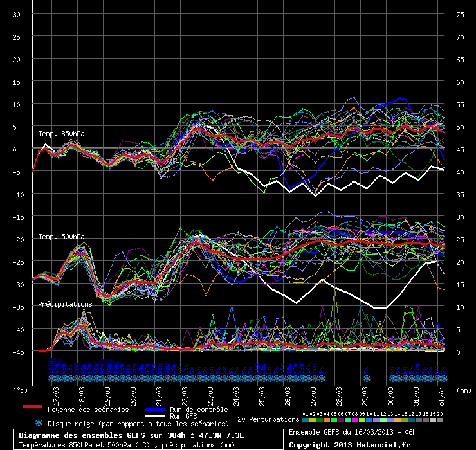Click the Précipitations chart label
The width and height of the screenshot is (476, 450).
click(x=64, y=303)
